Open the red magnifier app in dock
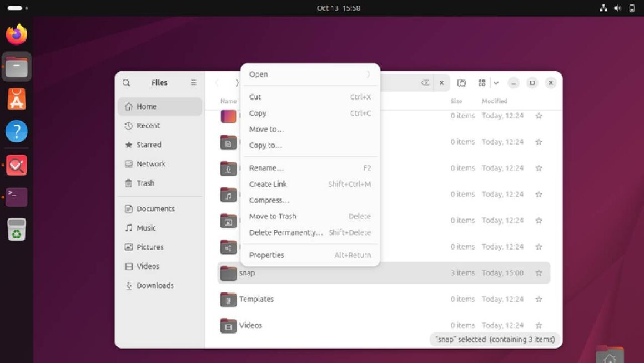Screen dimensions: 644x363 (x=17, y=165)
